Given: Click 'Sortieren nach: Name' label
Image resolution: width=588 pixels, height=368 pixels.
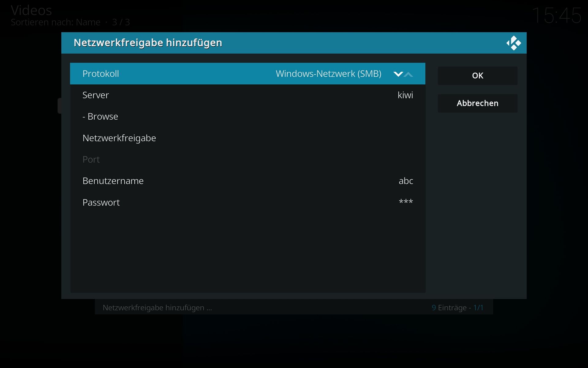Looking at the screenshot, I should click(x=55, y=22).
